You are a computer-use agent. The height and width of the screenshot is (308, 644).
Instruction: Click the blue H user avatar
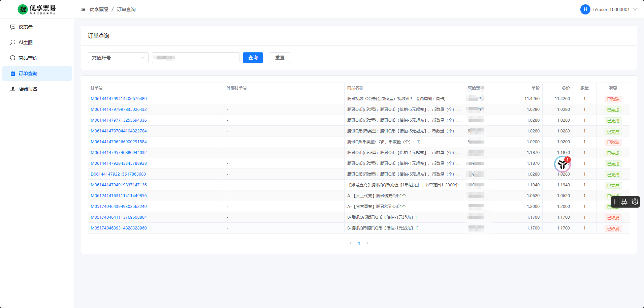click(x=585, y=9)
